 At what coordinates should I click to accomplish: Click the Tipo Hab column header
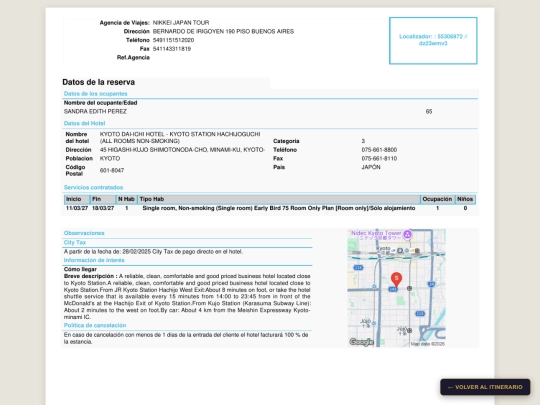click(279, 199)
